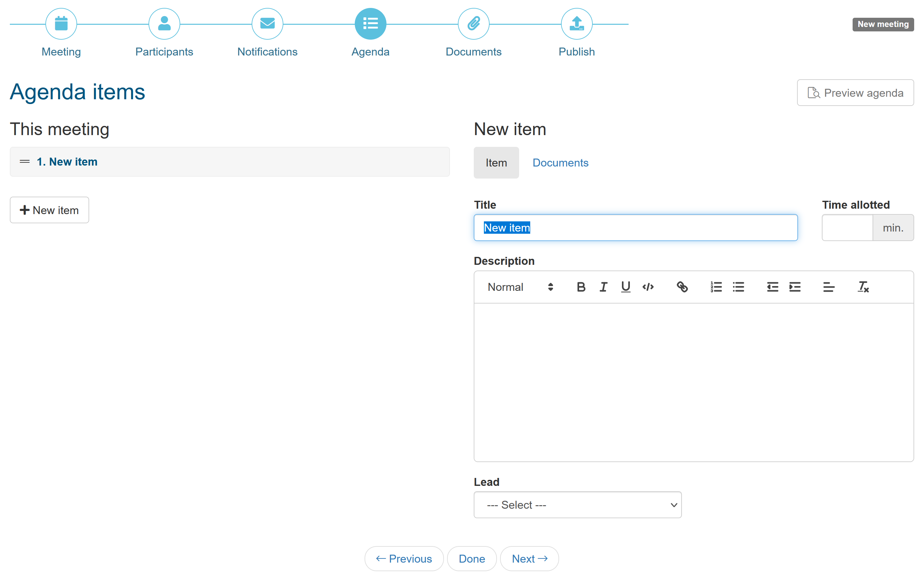The width and height of the screenshot is (924, 581).
Task: Open the Normal heading style dropdown
Action: click(x=520, y=287)
